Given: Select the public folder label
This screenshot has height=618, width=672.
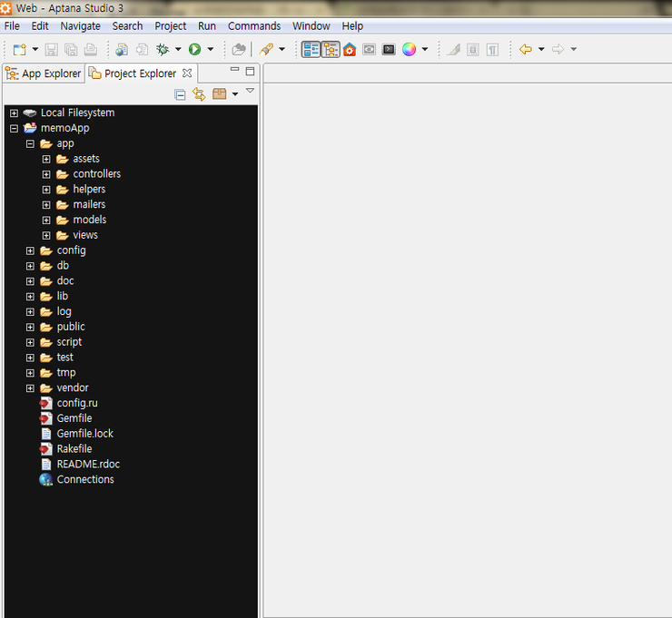Looking at the screenshot, I should tap(71, 327).
